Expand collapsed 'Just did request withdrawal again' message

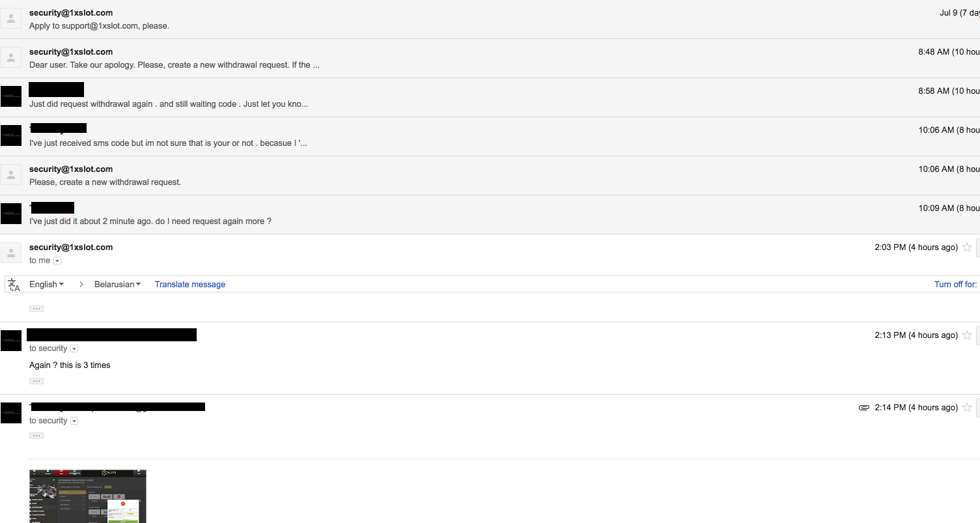pyautogui.click(x=490, y=98)
